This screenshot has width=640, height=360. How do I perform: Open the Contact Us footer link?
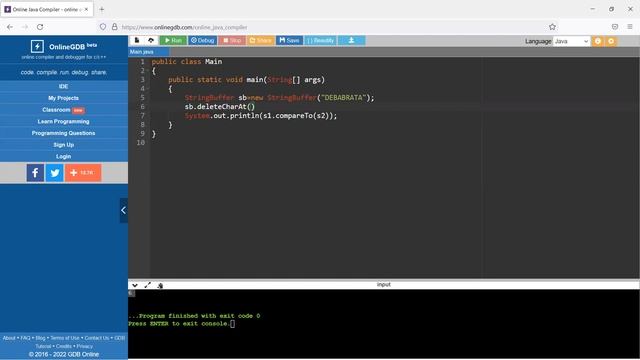click(97, 338)
